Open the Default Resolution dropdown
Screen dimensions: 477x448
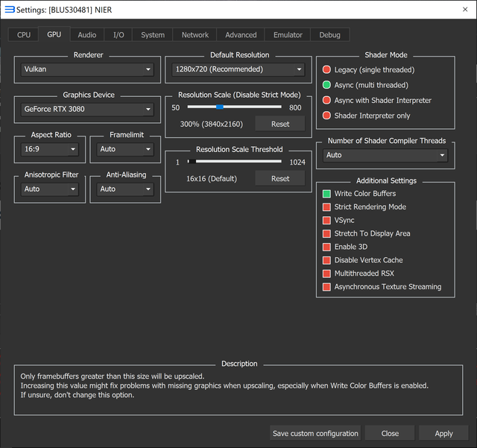[238, 69]
